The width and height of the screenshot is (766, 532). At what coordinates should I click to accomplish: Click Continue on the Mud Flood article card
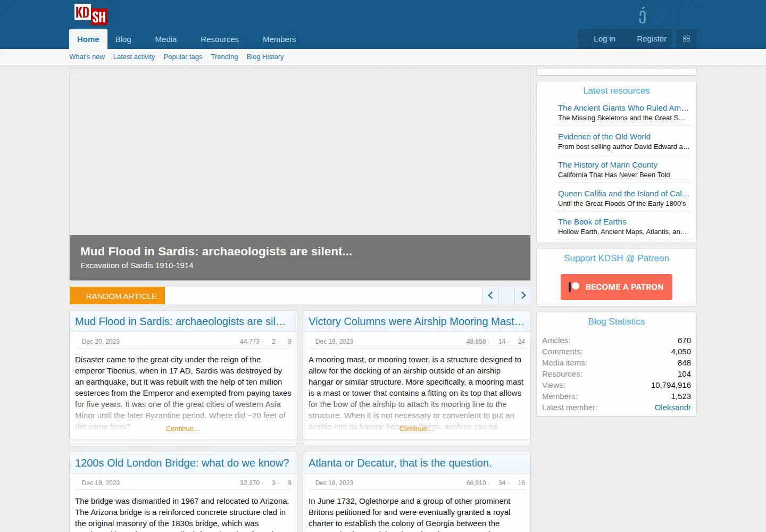point(183,429)
